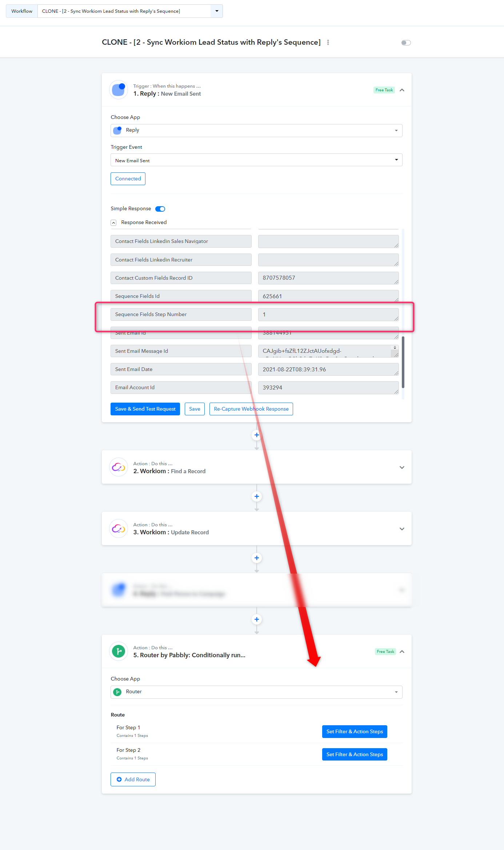Open the workflow selector dropdown arrow

coord(217,11)
